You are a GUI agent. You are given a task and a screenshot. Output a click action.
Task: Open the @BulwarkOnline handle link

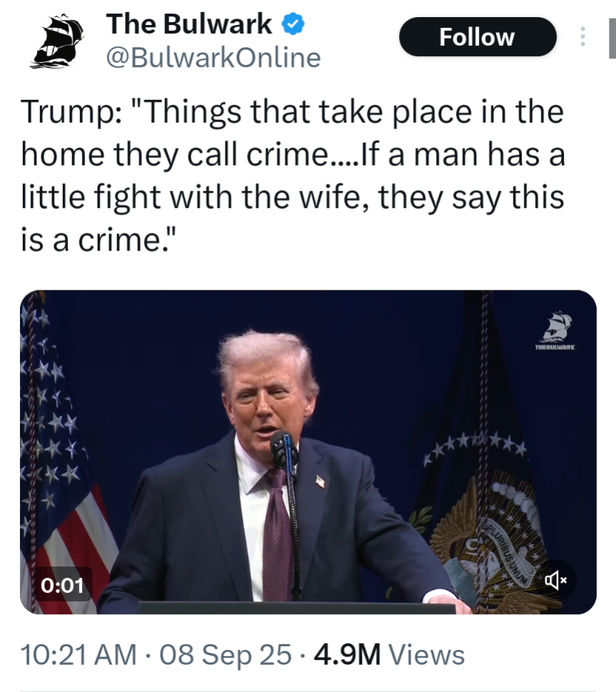click(213, 58)
